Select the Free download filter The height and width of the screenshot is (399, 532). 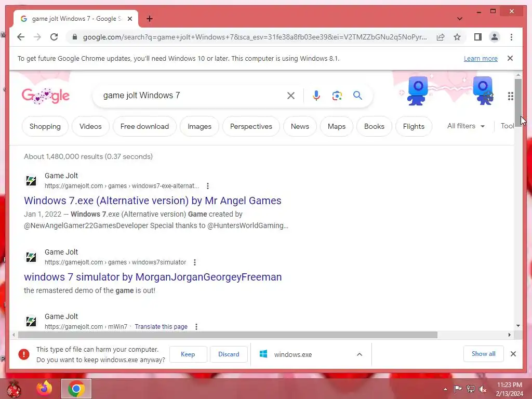click(x=144, y=126)
